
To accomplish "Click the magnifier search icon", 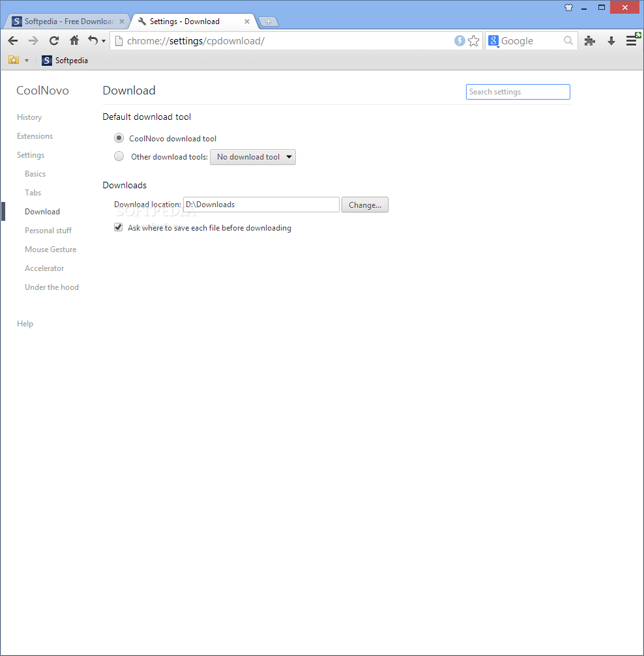I will [x=568, y=40].
